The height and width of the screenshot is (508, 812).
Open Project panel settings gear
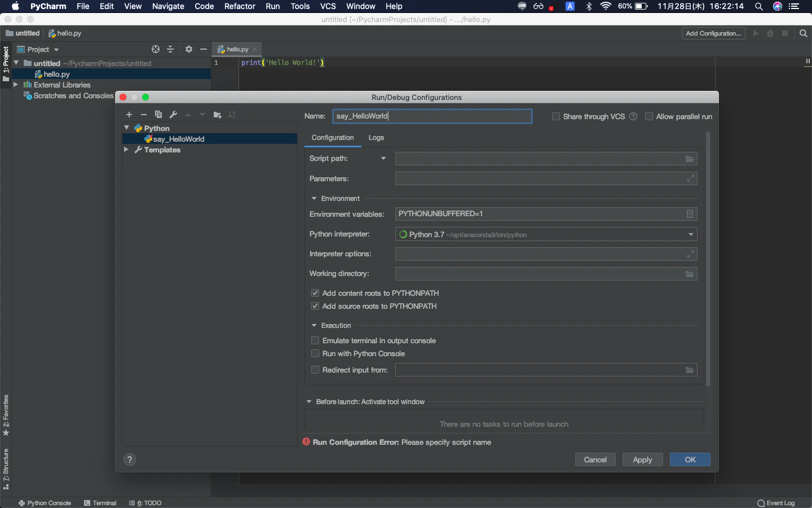189,49
